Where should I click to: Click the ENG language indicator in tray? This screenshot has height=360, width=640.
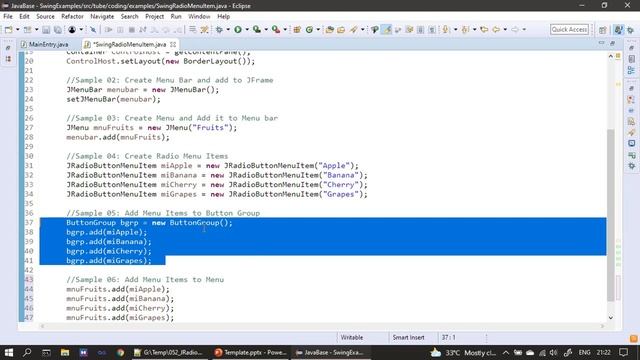click(584, 352)
